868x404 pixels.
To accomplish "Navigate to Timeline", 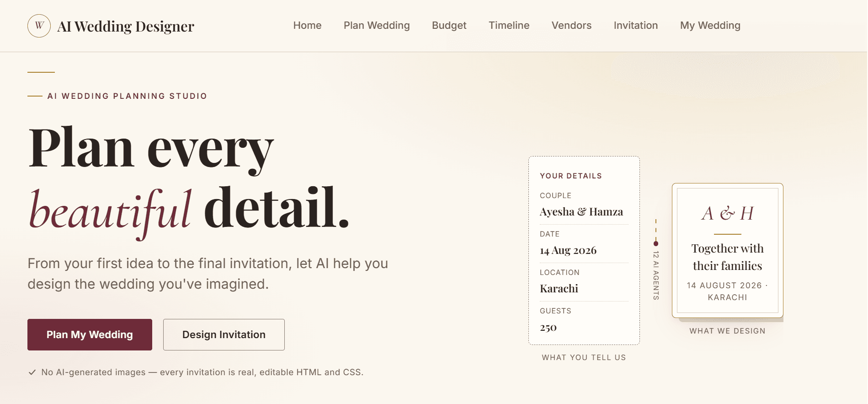I will pyautogui.click(x=509, y=26).
